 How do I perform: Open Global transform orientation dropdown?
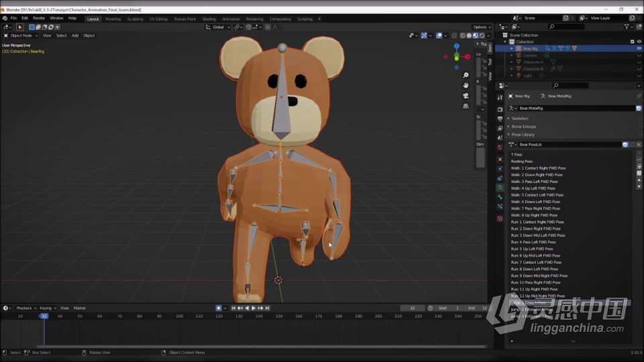[217, 27]
